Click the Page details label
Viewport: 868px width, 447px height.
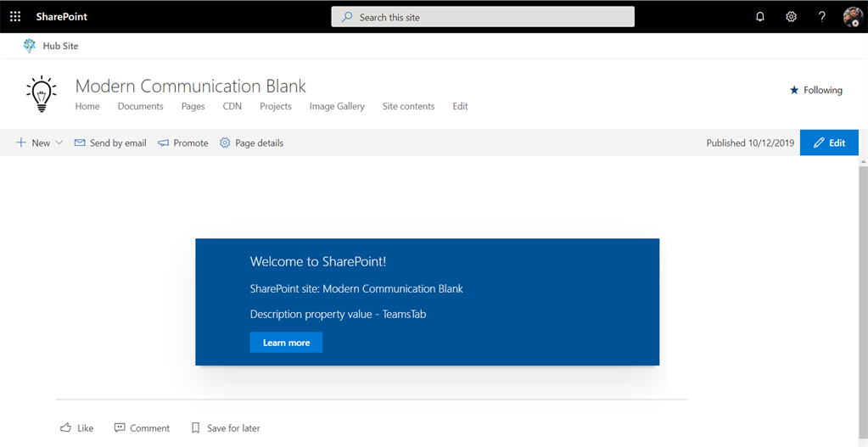(x=259, y=142)
